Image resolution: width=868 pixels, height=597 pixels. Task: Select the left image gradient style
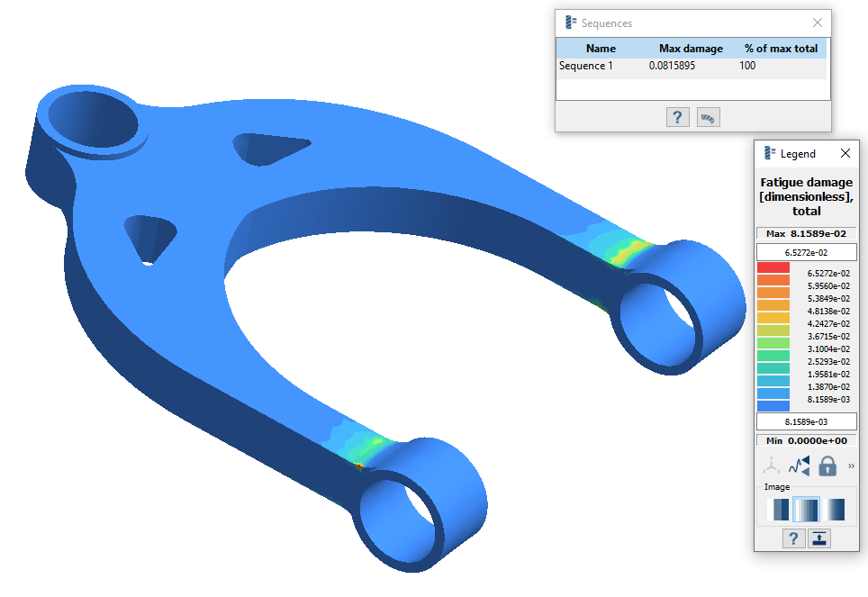[x=777, y=510]
